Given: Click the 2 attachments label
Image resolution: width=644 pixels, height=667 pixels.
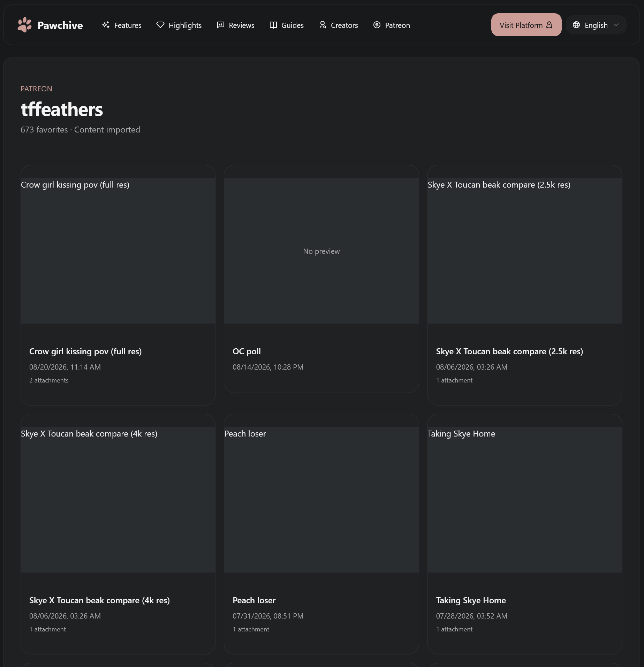Looking at the screenshot, I should pyautogui.click(x=49, y=380).
